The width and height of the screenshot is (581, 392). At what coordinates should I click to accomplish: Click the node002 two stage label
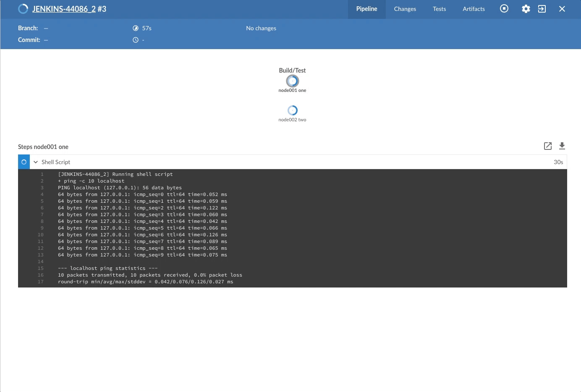pos(293,120)
